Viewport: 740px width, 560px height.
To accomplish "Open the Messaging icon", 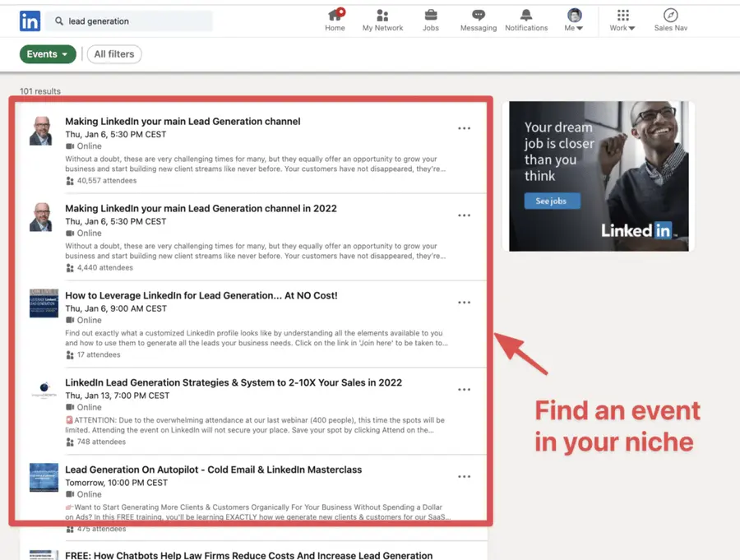I will tap(478, 15).
